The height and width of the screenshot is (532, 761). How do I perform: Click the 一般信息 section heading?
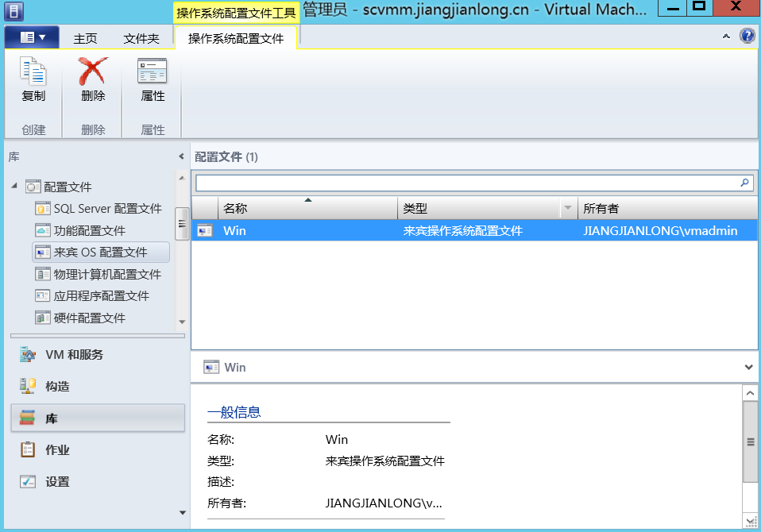click(234, 412)
